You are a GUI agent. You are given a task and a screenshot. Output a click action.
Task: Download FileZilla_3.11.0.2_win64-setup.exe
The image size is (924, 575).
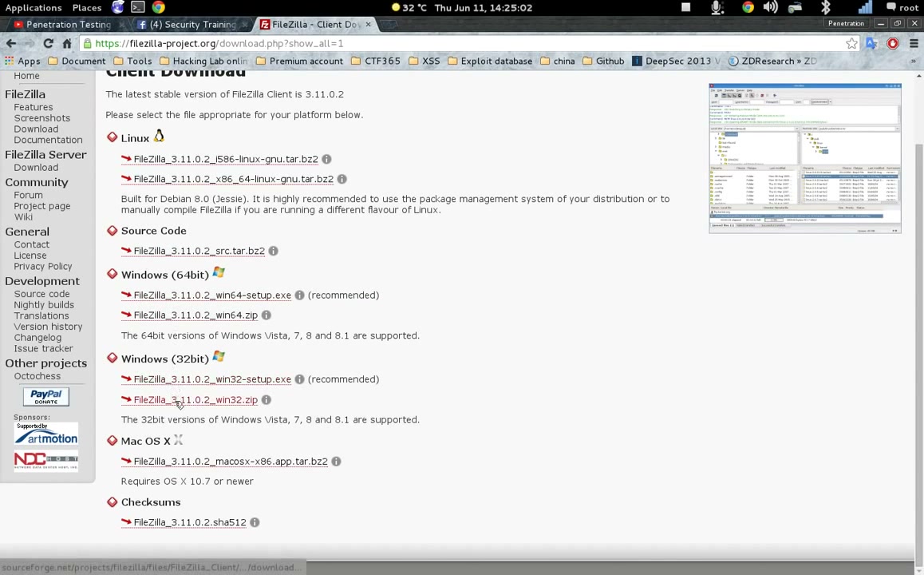212,295
